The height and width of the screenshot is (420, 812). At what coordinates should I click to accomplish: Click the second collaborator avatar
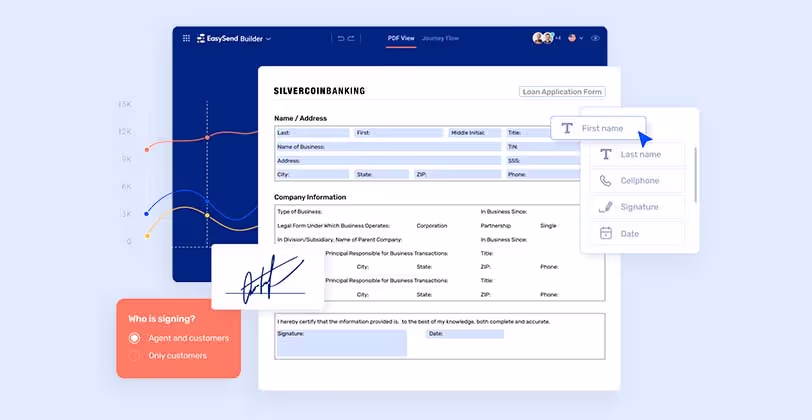[548, 38]
